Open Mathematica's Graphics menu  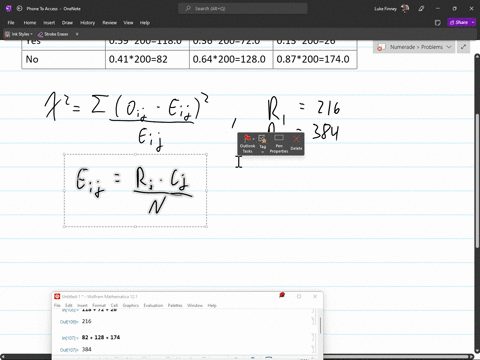[x=131, y=305]
